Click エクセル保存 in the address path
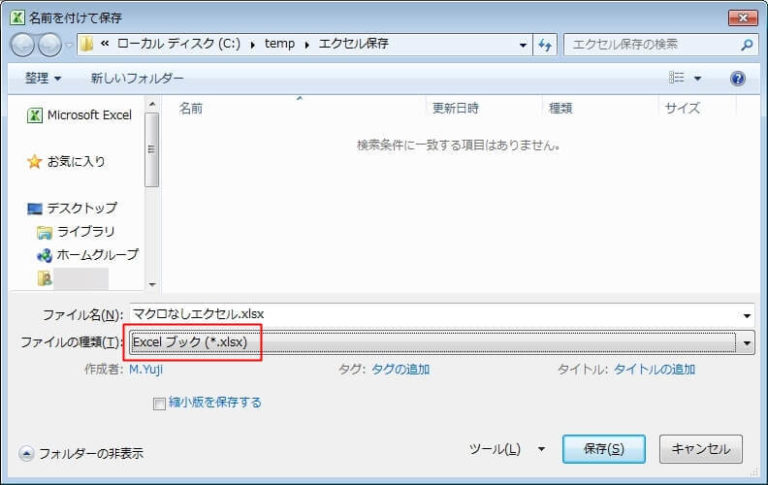Image resolution: width=768 pixels, height=485 pixels. pyautogui.click(x=354, y=44)
